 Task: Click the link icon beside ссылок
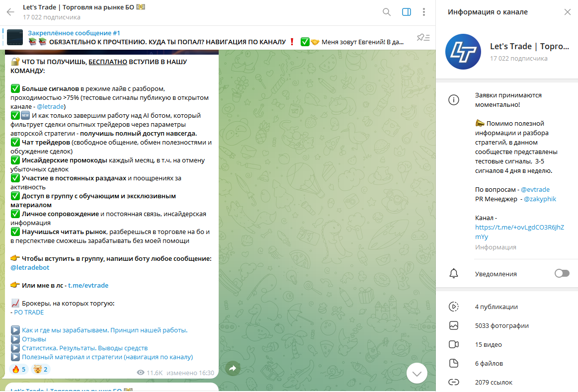click(x=454, y=382)
